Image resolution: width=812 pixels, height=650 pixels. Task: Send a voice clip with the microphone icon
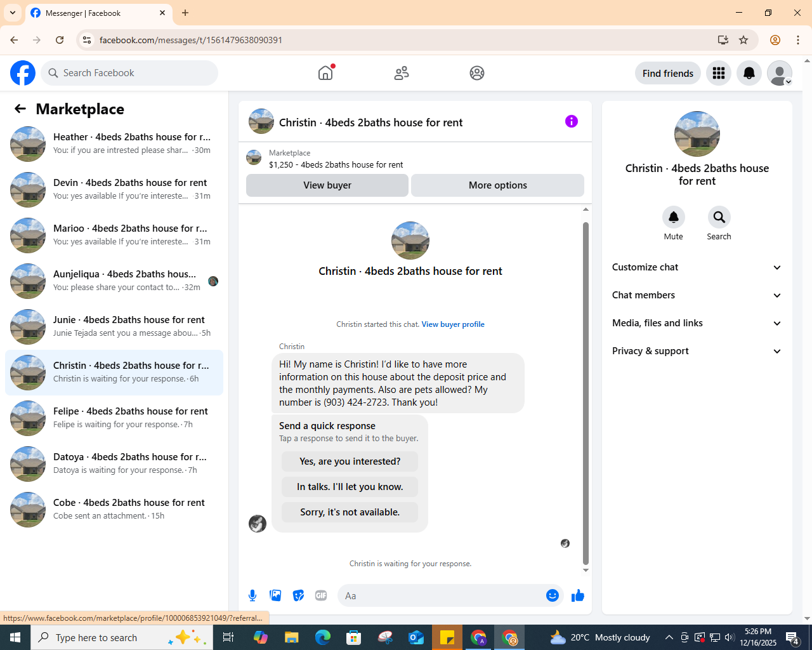pos(252,595)
